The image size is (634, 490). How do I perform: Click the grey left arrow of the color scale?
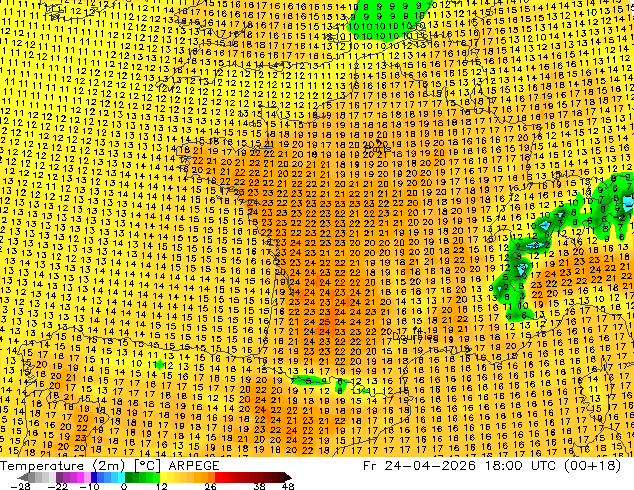23,477
